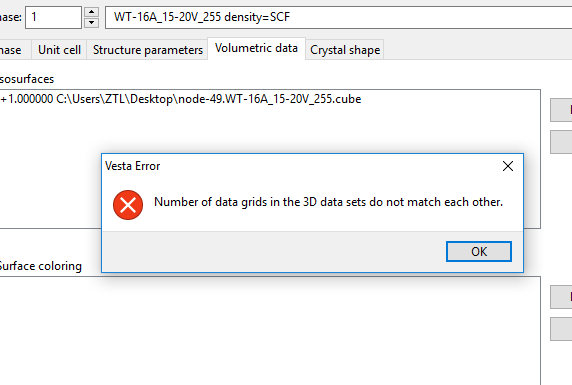This screenshot has height=385, width=572.
Task: Click the Vesta Error dialog title bar
Action: [x=299, y=166]
